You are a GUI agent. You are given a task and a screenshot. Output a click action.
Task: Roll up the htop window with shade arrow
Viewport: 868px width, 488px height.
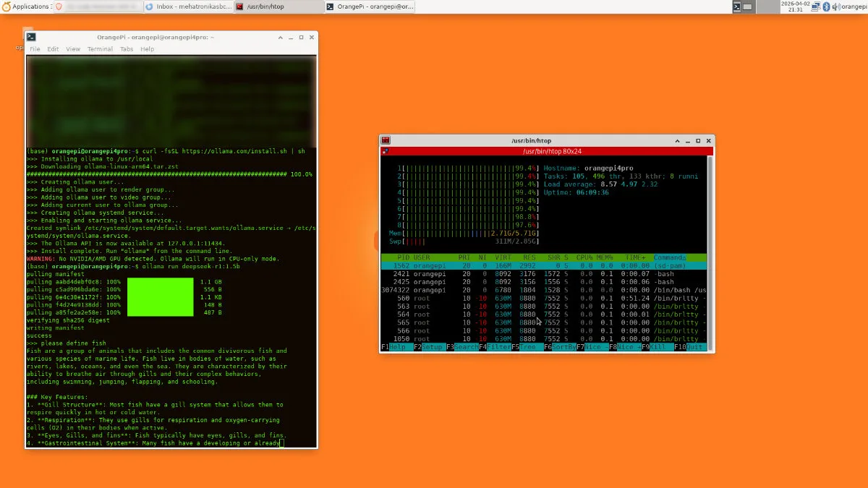click(x=676, y=140)
